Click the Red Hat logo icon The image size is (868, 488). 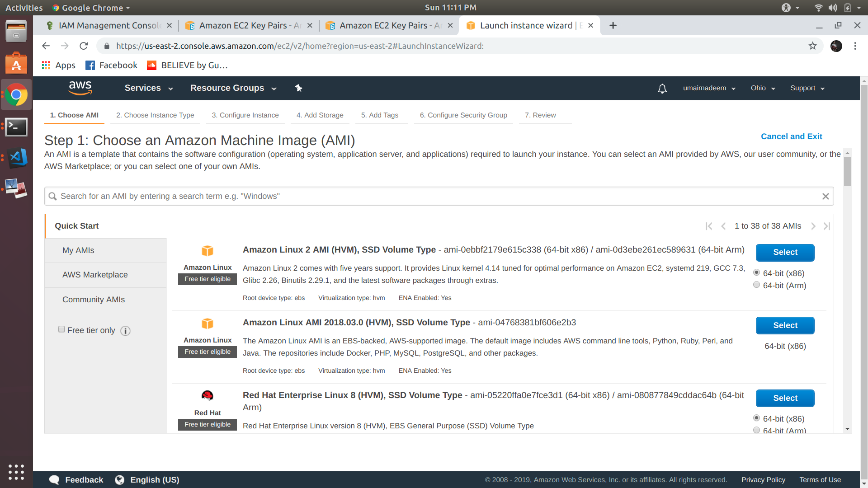[207, 395]
